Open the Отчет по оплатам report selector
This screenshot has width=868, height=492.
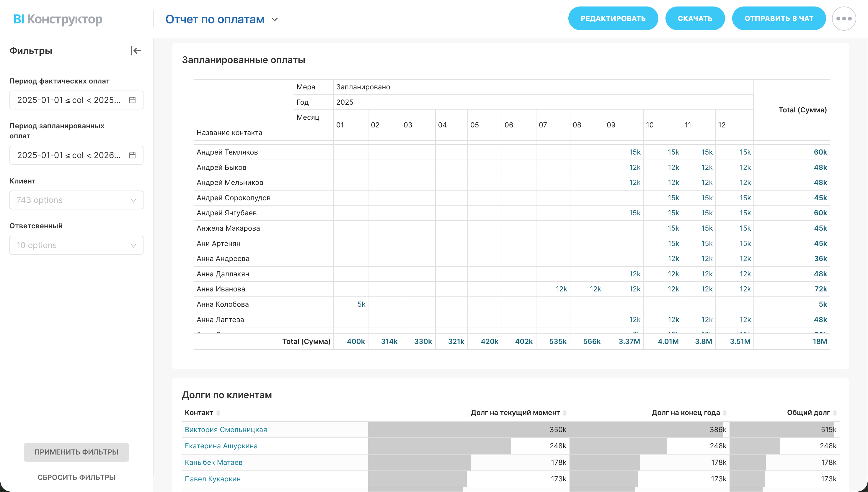[x=221, y=19]
